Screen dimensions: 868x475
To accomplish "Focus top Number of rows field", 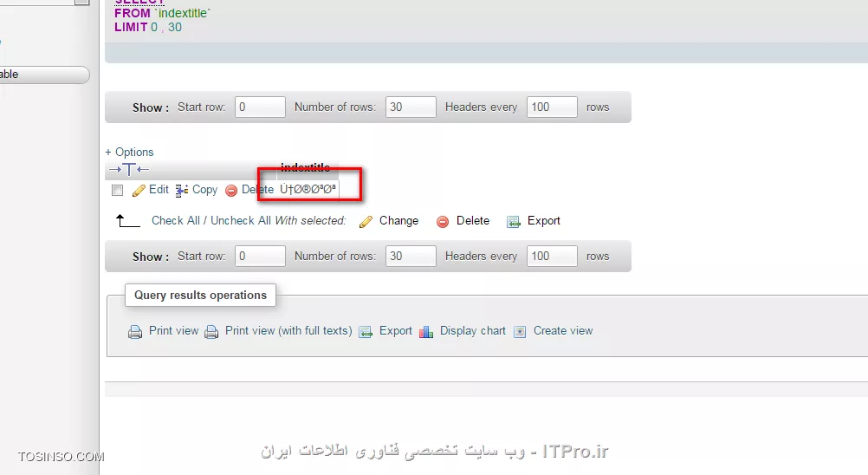I will (411, 107).
